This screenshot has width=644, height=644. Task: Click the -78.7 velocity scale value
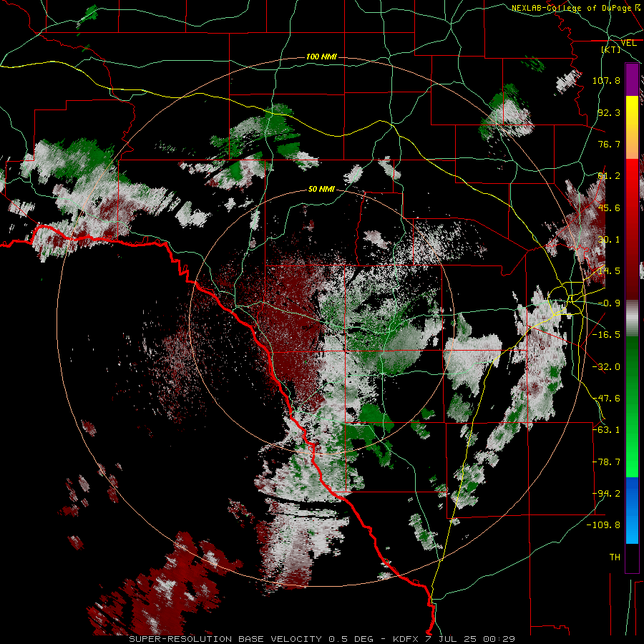point(606,462)
